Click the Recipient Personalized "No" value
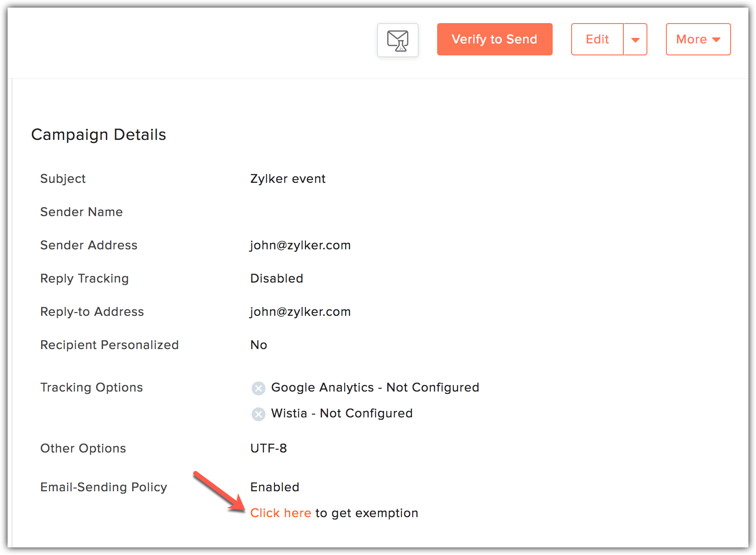Image resolution: width=756 pixels, height=555 pixels. pyautogui.click(x=258, y=345)
